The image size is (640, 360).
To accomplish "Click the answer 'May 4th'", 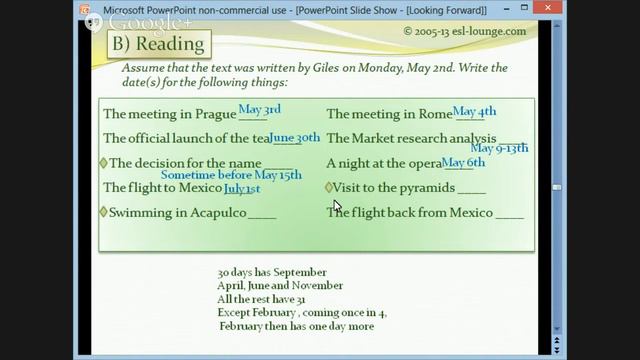I will click(474, 111).
